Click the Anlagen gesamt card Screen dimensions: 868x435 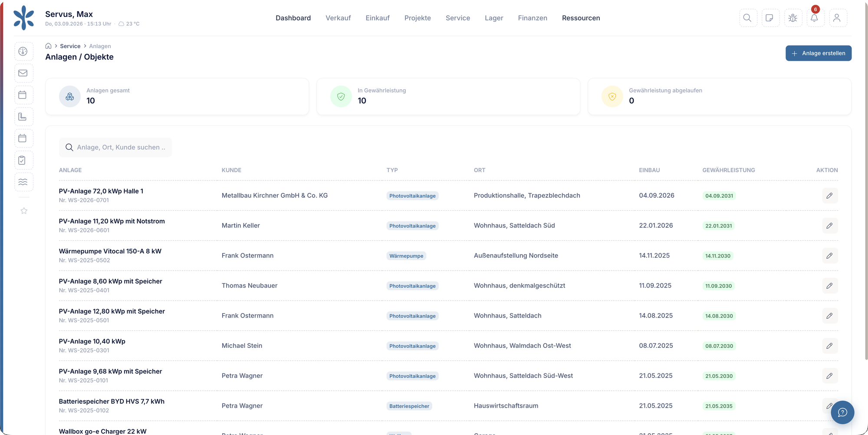click(x=177, y=96)
